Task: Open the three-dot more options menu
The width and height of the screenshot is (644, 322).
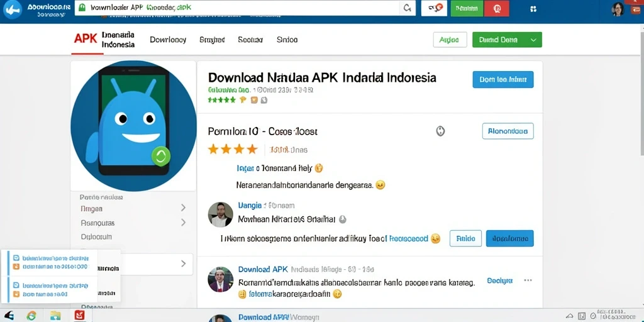Action: tap(528, 280)
